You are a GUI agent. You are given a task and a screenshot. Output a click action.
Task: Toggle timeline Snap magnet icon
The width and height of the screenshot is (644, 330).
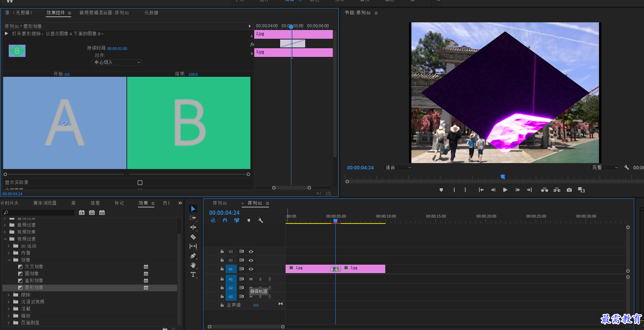225,220
